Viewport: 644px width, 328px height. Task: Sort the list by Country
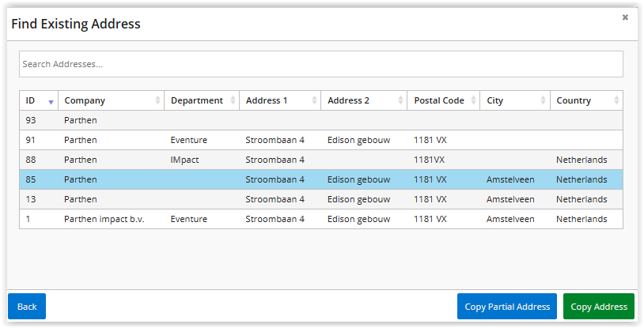pyautogui.click(x=586, y=100)
